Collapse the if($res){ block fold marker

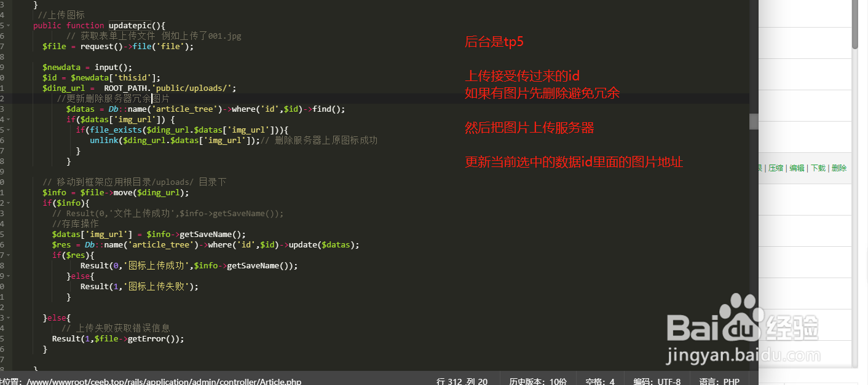(8, 255)
